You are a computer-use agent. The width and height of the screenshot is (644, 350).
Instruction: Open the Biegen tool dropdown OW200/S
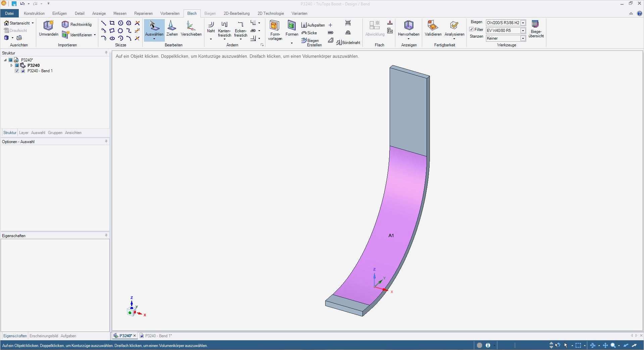[523, 23]
